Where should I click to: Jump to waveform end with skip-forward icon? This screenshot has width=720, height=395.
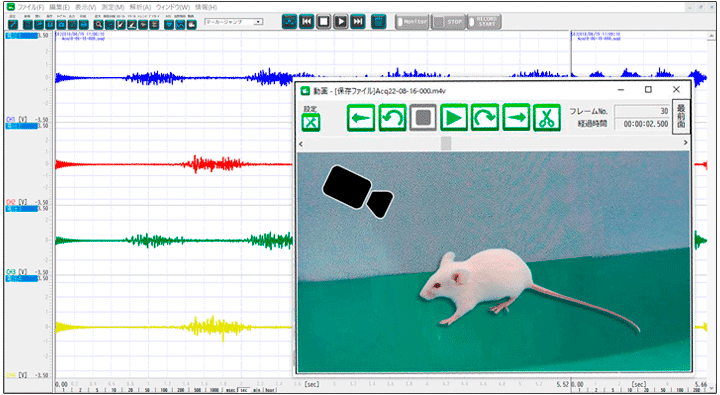click(358, 22)
